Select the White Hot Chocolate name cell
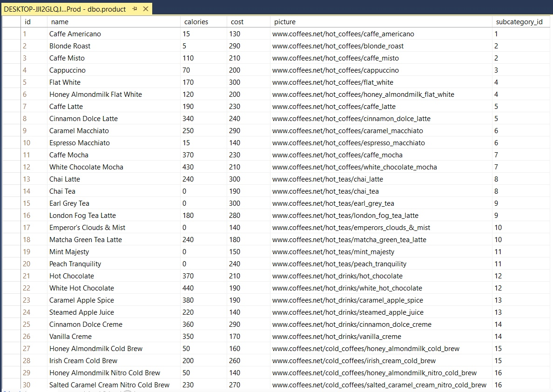 (114, 288)
